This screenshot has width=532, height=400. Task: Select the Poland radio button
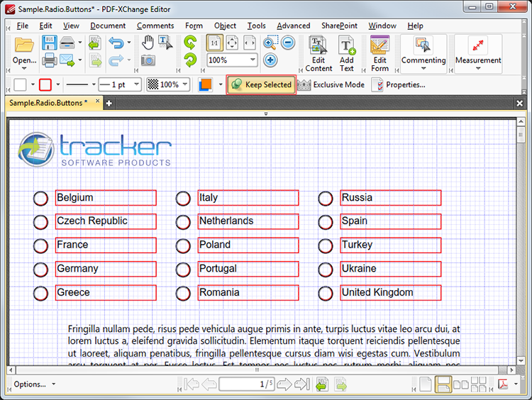click(183, 246)
